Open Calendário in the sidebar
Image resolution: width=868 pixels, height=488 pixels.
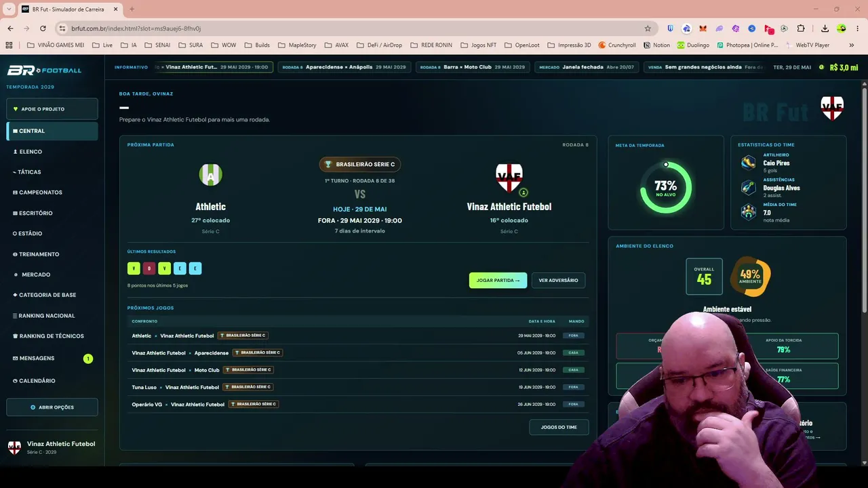coord(52,381)
